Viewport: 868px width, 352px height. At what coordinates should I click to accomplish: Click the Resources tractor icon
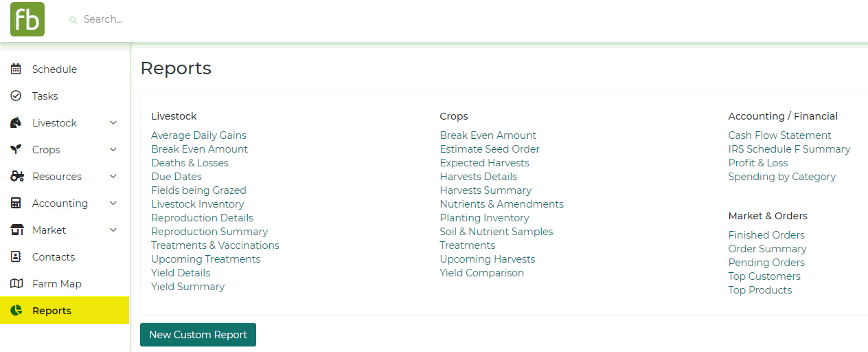(x=17, y=177)
